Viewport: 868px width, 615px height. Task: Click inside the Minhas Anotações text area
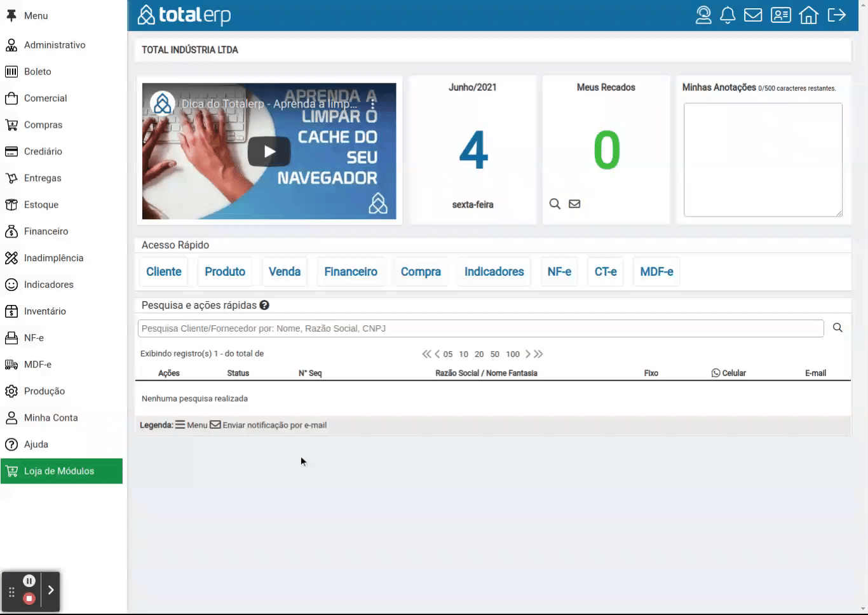click(x=763, y=160)
